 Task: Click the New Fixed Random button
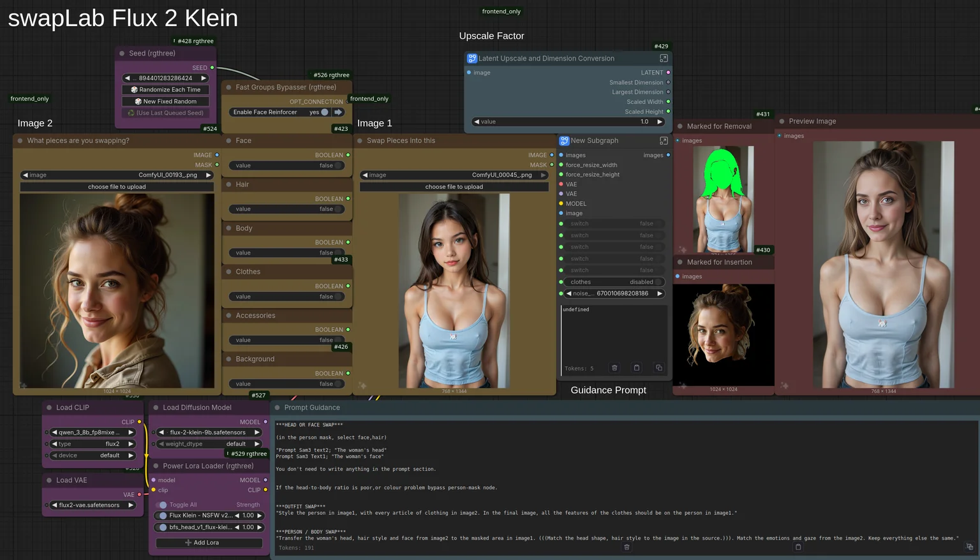pyautogui.click(x=165, y=101)
